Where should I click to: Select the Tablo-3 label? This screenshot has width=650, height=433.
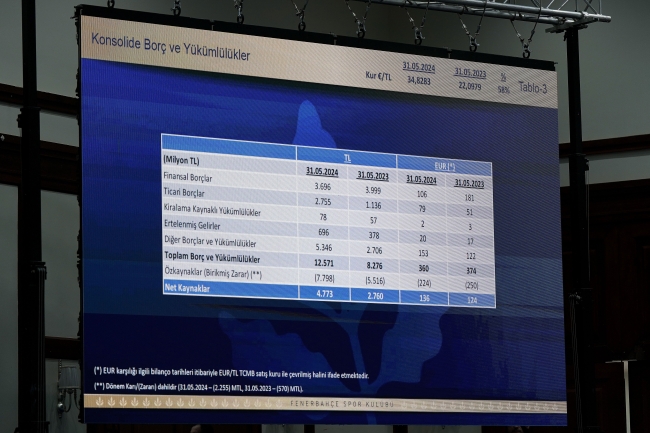pos(533,88)
